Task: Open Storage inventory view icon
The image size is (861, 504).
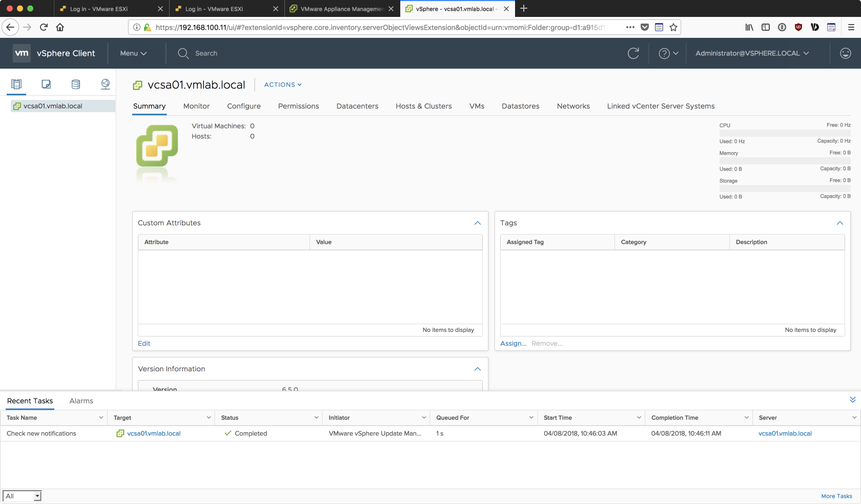Action: point(76,84)
